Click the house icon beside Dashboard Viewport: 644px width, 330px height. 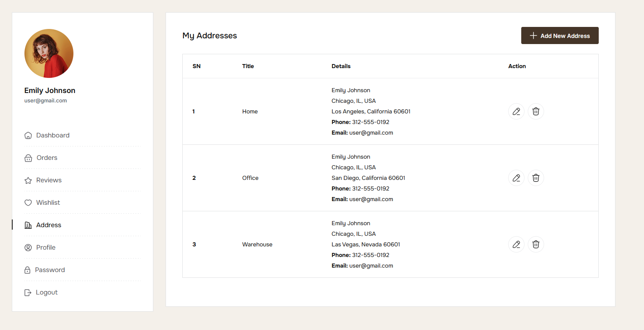tap(28, 135)
